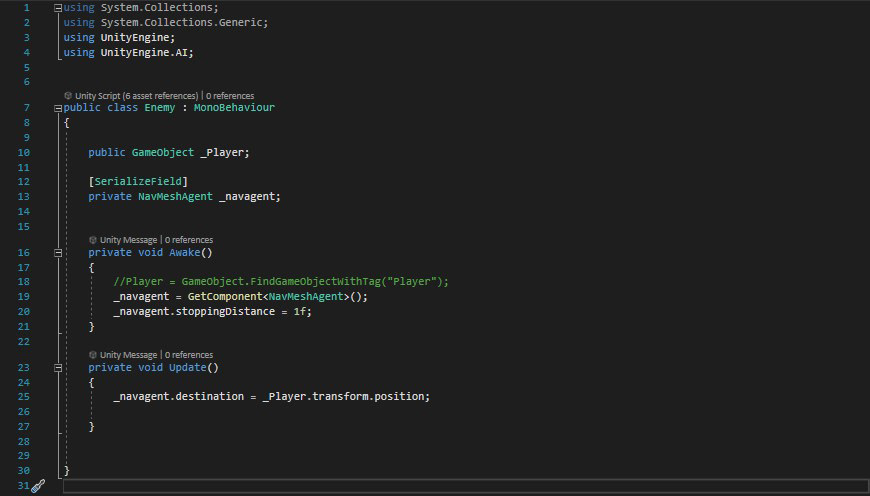Click the 'Enemy' class name
Viewport: 870px width, 496px height.
click(159, 108)
